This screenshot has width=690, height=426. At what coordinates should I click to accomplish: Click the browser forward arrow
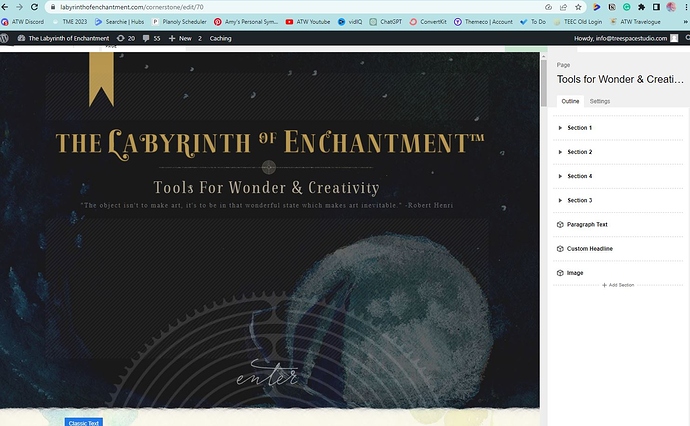coord(19,7)
